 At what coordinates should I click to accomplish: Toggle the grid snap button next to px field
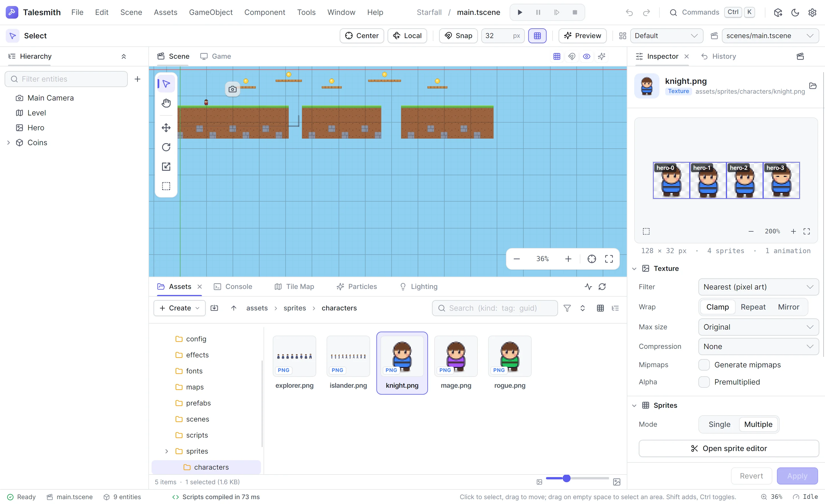pyautogui.click(x=537, y=36)
